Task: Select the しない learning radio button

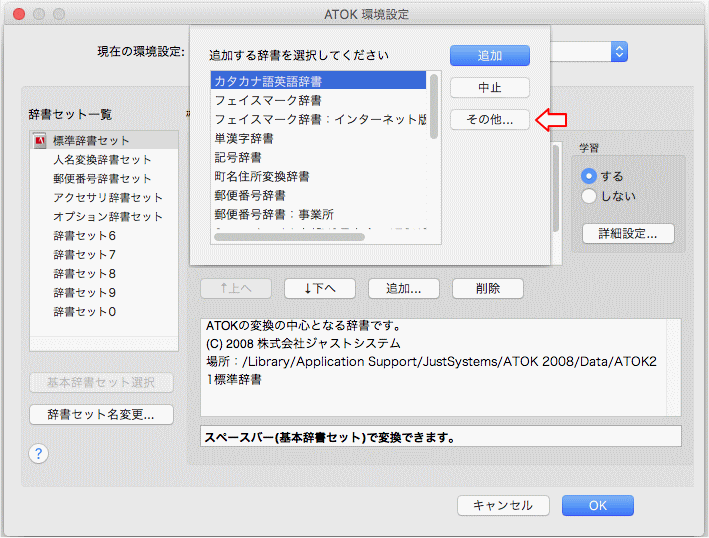Action: point(589,196)
